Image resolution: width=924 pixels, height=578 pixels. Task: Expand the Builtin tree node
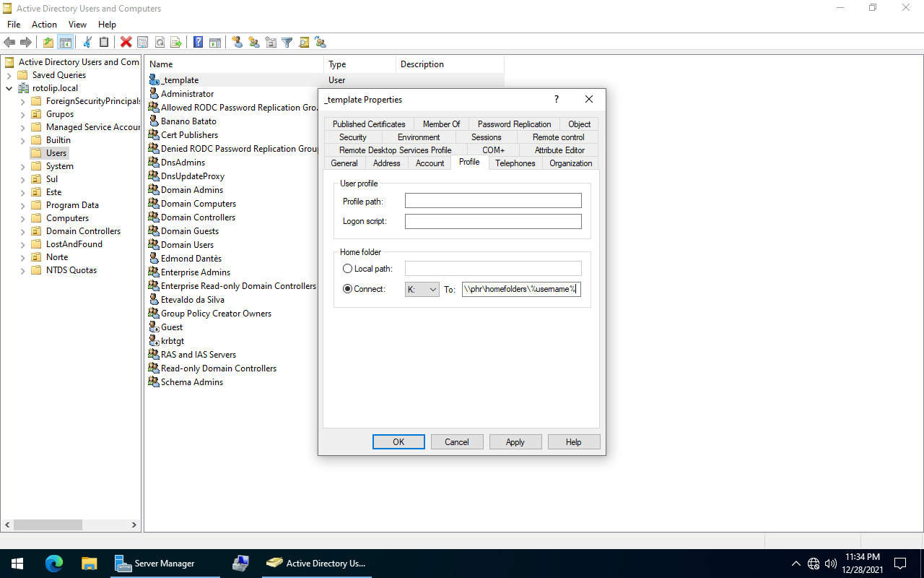pos(23,140)
